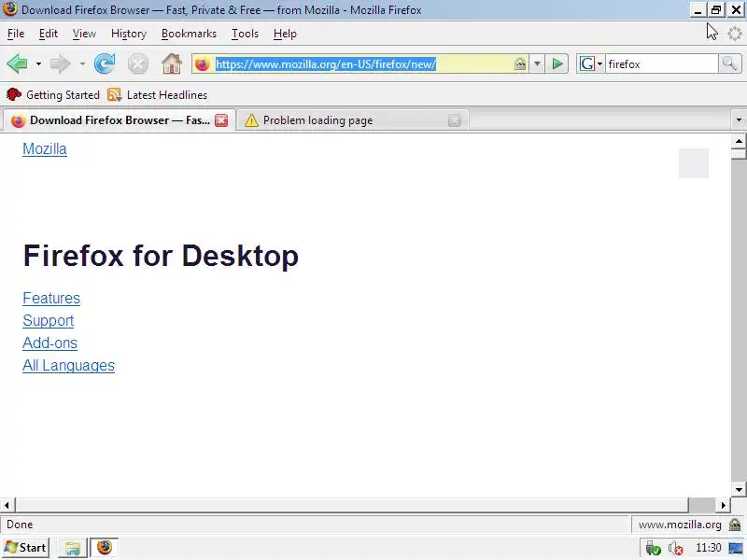
Task: Open the Getting Started bookmark
Action: click(53, 95)
